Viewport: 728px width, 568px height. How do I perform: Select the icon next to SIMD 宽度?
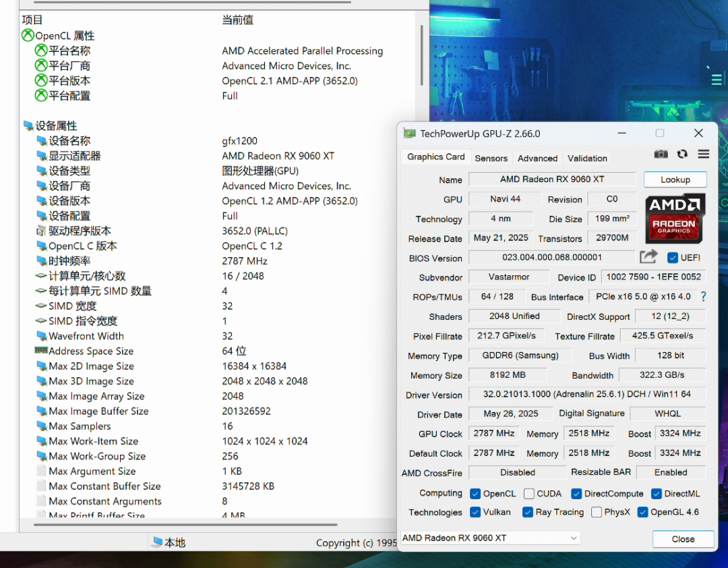[x=41, y=306]
